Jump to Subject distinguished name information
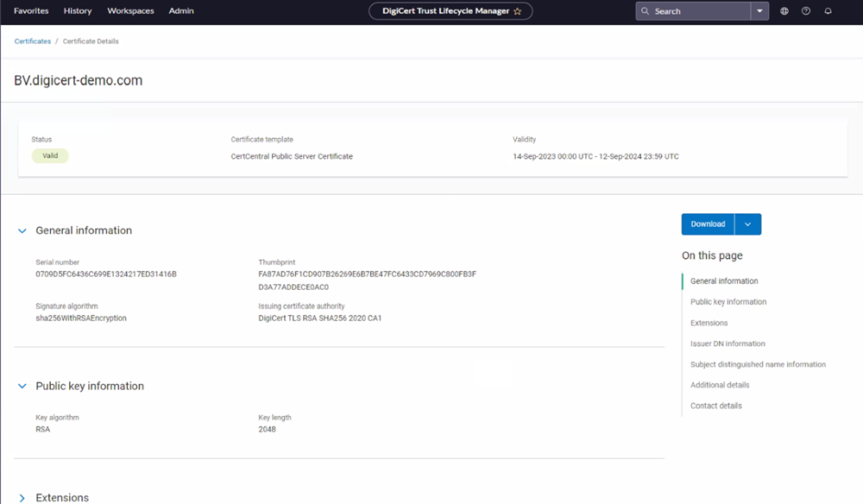The width and height of the screenshot is (863, 504). coord(758,364)
